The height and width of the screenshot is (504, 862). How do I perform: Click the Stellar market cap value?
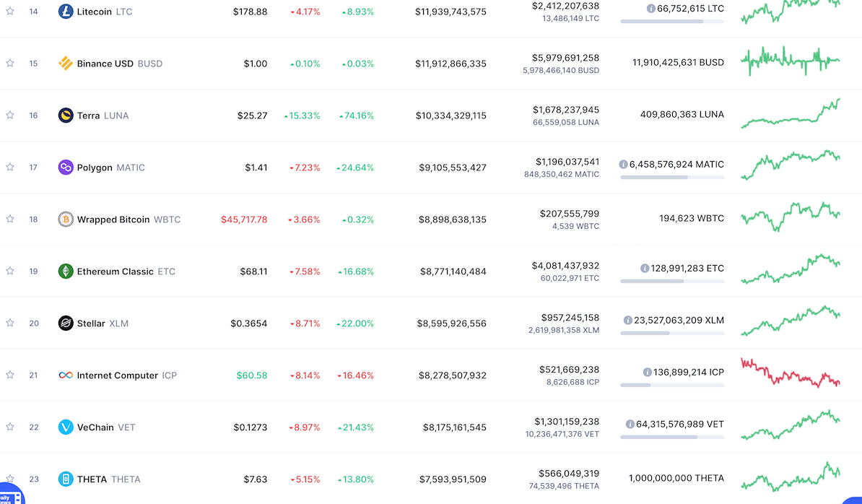tap(451, 323)
